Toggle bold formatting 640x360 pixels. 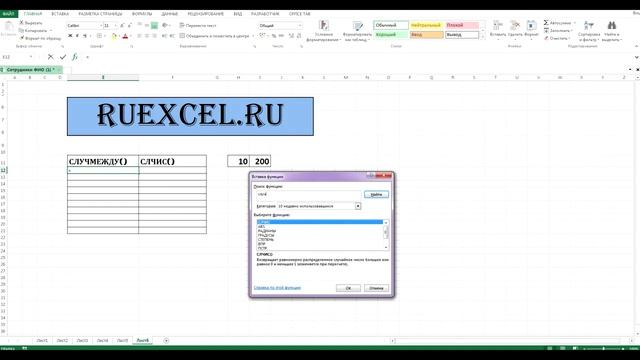[70, 36]
